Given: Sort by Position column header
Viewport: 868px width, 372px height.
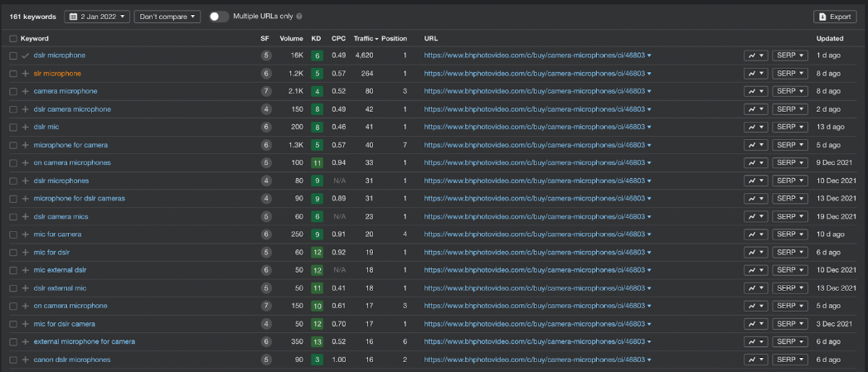Looking at the screenshot, I should (x=394, y=39).
